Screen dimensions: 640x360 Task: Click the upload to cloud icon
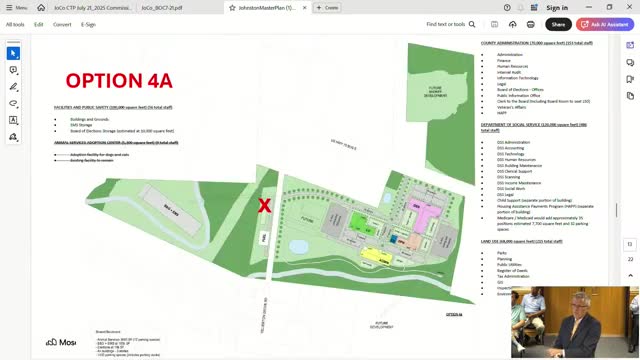513,24
